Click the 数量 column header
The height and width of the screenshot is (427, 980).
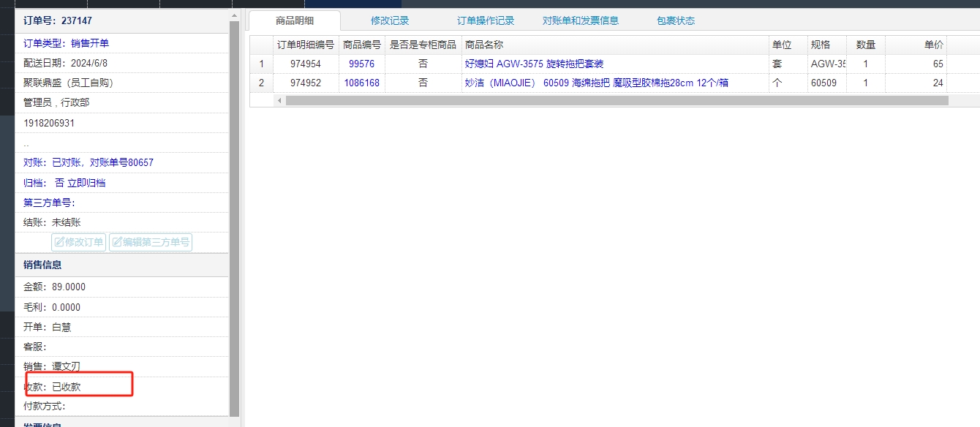coord(866,45)
